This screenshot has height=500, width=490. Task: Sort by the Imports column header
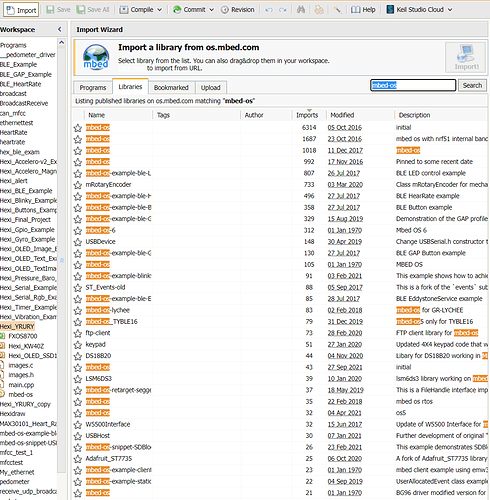click(307, 115)
